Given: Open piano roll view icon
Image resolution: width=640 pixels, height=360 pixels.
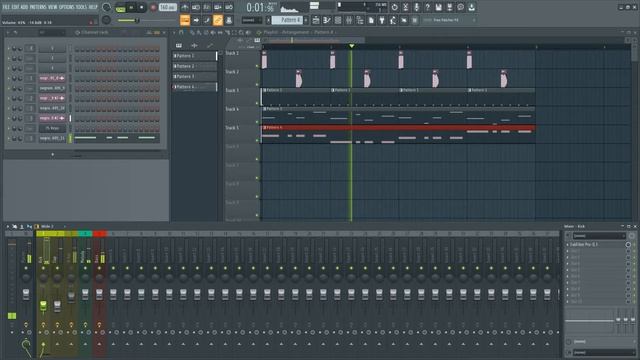Looking at the screenshot, I should [327, 20].
